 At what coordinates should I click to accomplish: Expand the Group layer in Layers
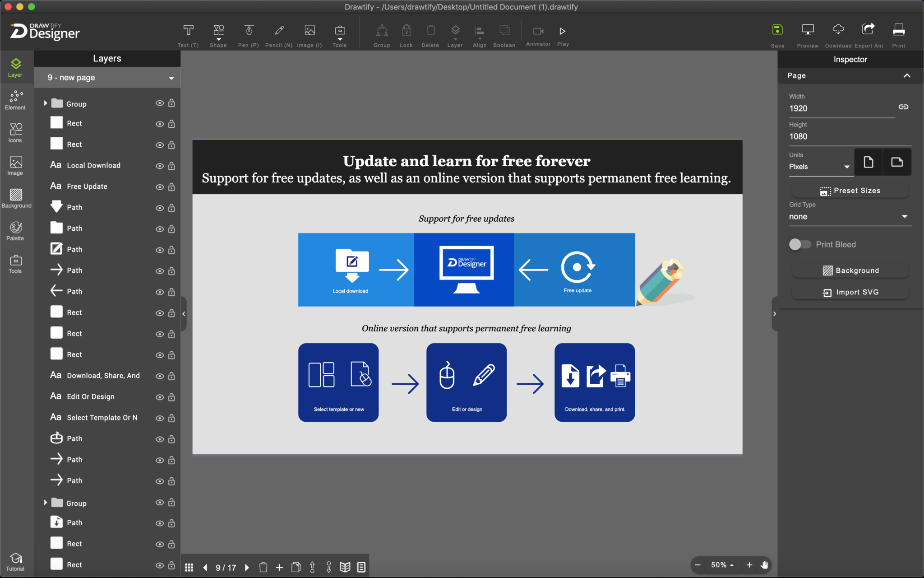(x=45, y=103)
